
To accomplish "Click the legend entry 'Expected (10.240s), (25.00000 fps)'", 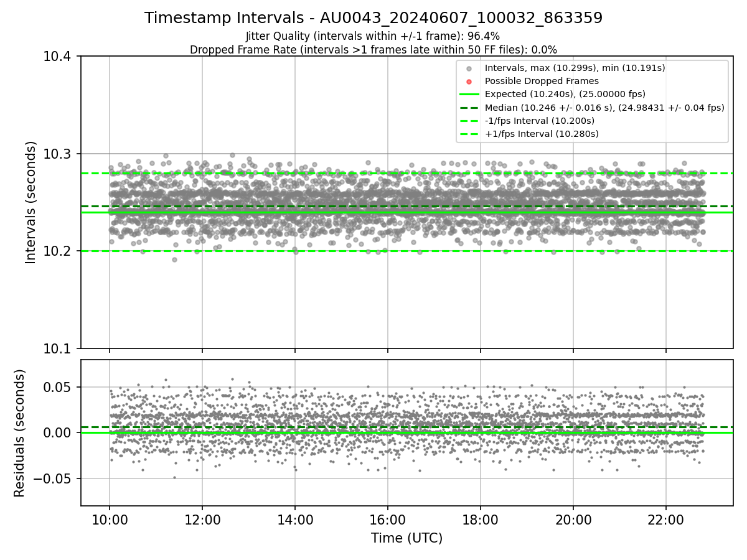I will 565,94.
